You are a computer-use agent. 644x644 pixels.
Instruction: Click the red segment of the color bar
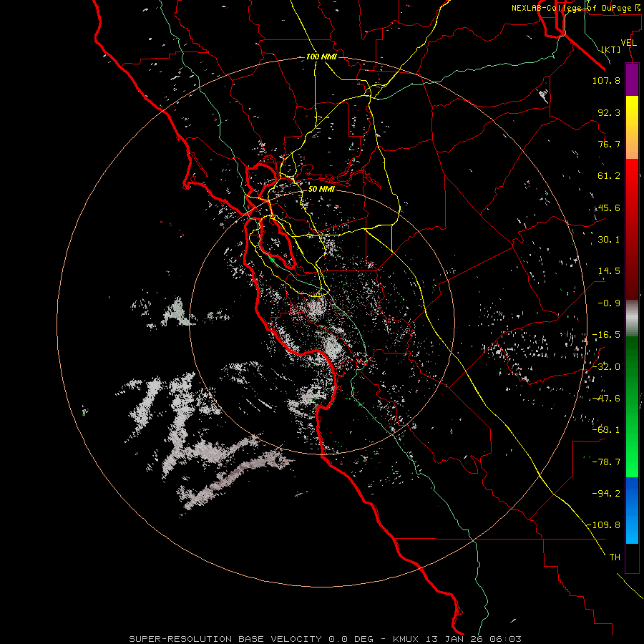(632, 229)
